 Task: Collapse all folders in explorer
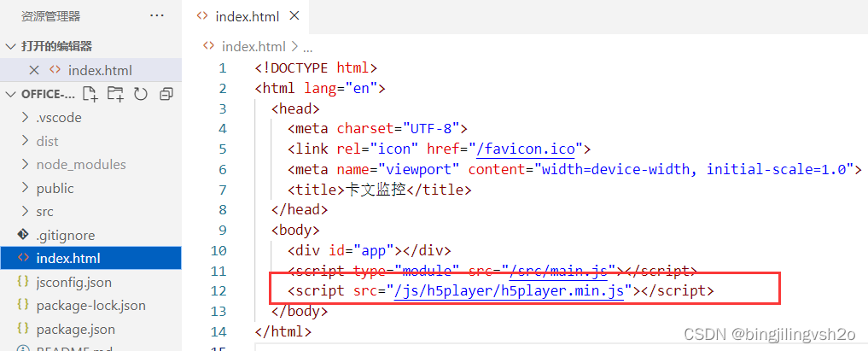166,94
